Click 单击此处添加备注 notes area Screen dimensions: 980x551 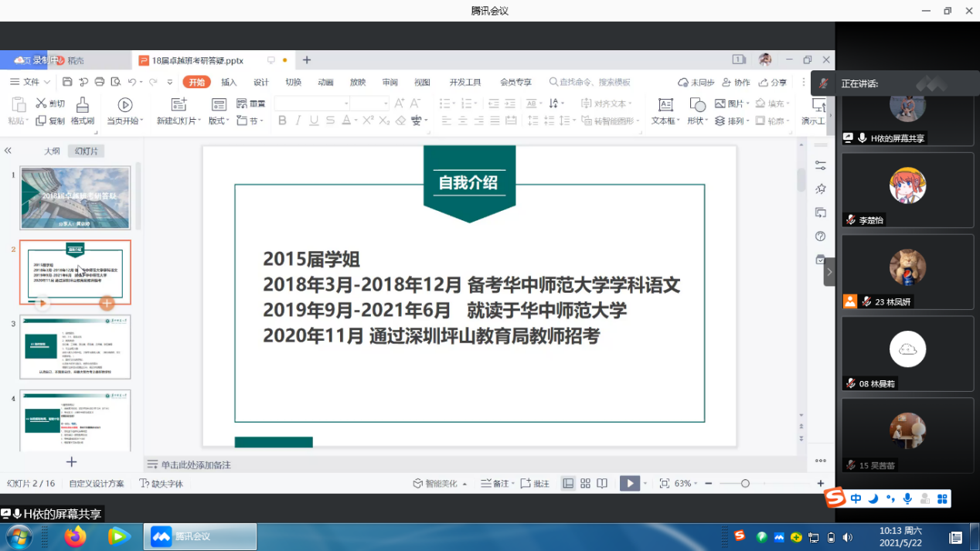tap(196, 464)
